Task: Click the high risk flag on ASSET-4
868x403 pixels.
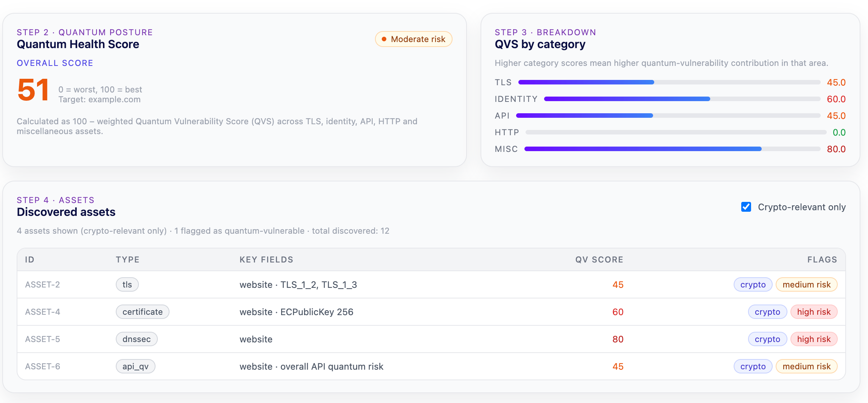Action: click(x=814, y=311)
